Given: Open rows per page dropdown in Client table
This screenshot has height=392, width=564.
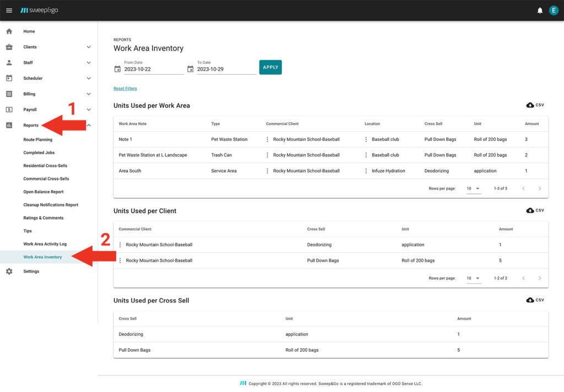Looking at the screenshot, I should pos(473,279).
